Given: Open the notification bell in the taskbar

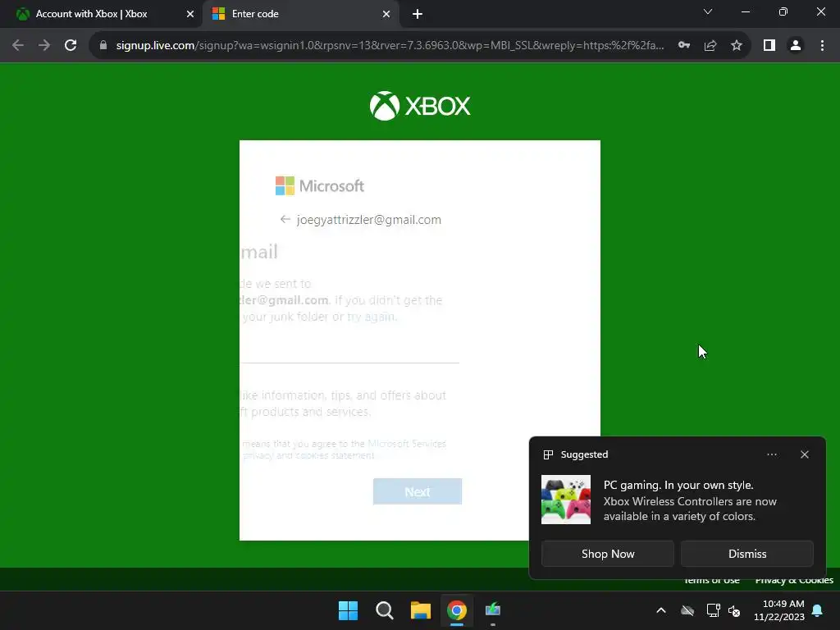Looking at the screenshot, I should pyautogui.click(x=818, y=610).
